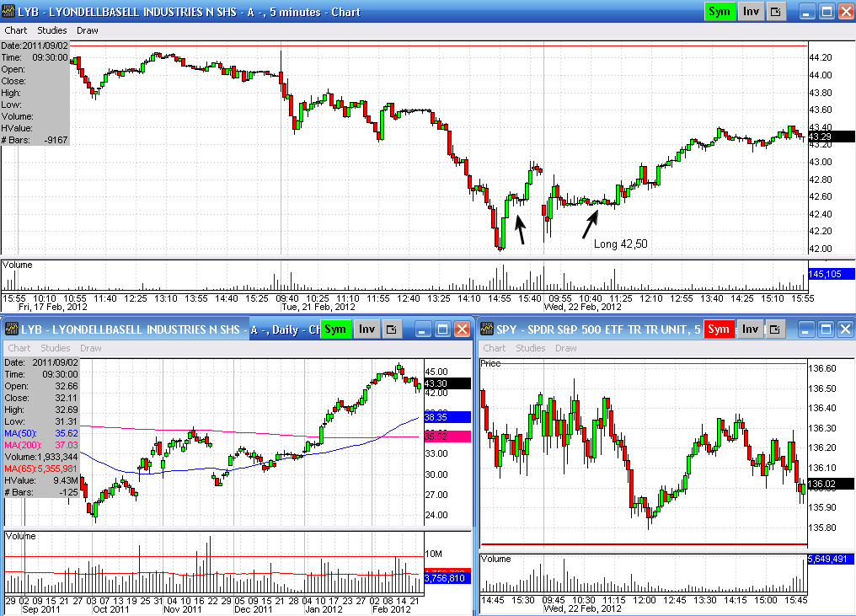Click the pin icon in the SPY title bar
This screenshot has height=616, width=856.
[775, 329]
